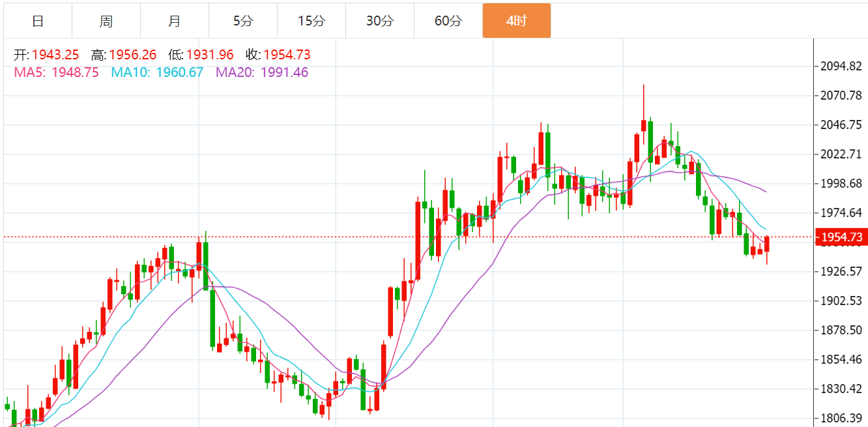Screen dimensions: 868x427
Task: Click the tallest-wick red candle peaking above 2070
Action: click(x=643, y=125)
